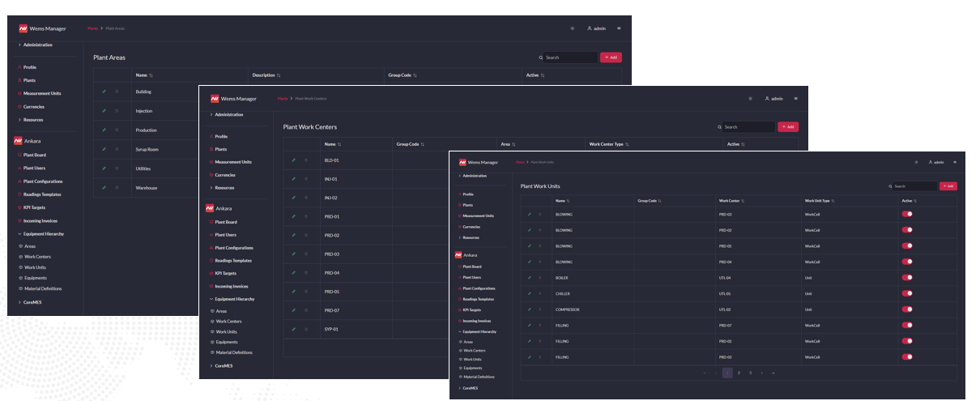Expand the CoreMES section in Plant Areas sidebar
The width and height of the screenshot is (980, 401).
[x=32, y=301]
